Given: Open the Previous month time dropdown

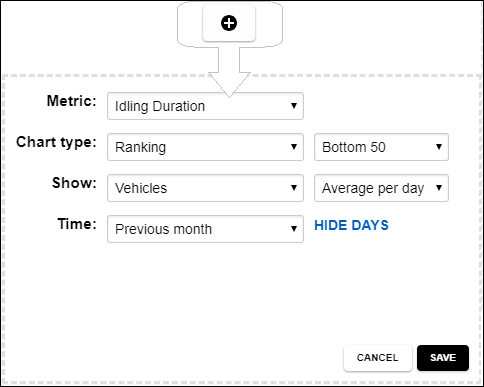Looking at the screenshot, I should tap(205, 229).
